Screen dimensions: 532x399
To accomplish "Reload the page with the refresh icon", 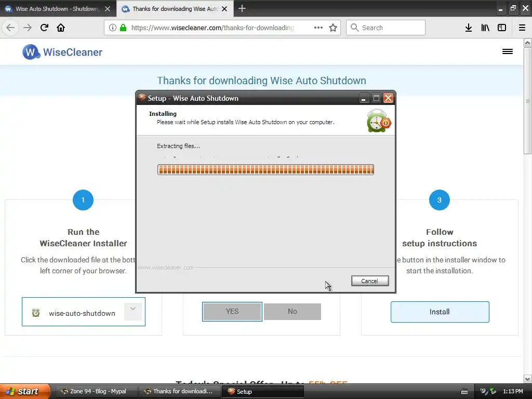I will (44, 28).
